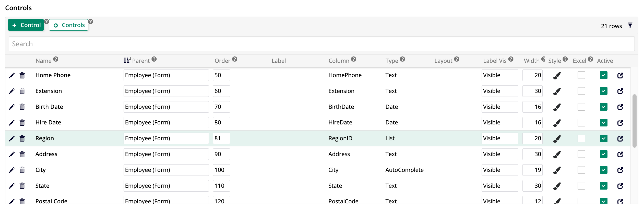Click help icon next to Name header
Viewport: 644px width, 210px height.
(56, 59)
